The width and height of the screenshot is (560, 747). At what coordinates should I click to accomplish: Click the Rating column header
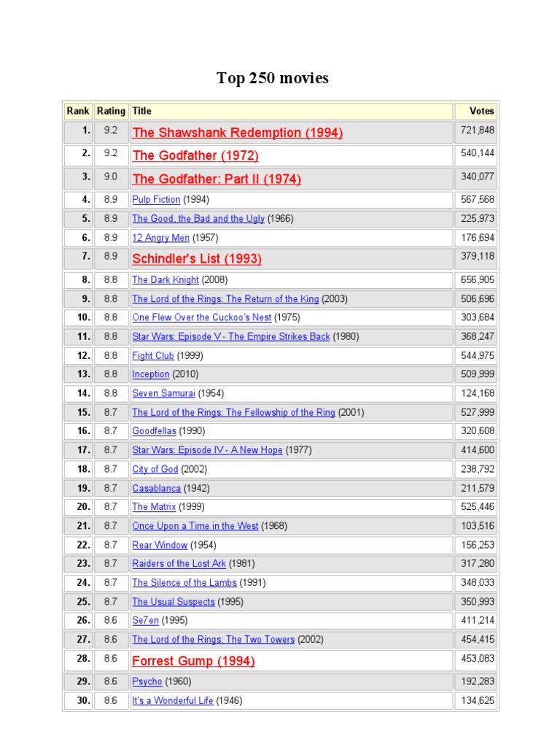[111, 111]
